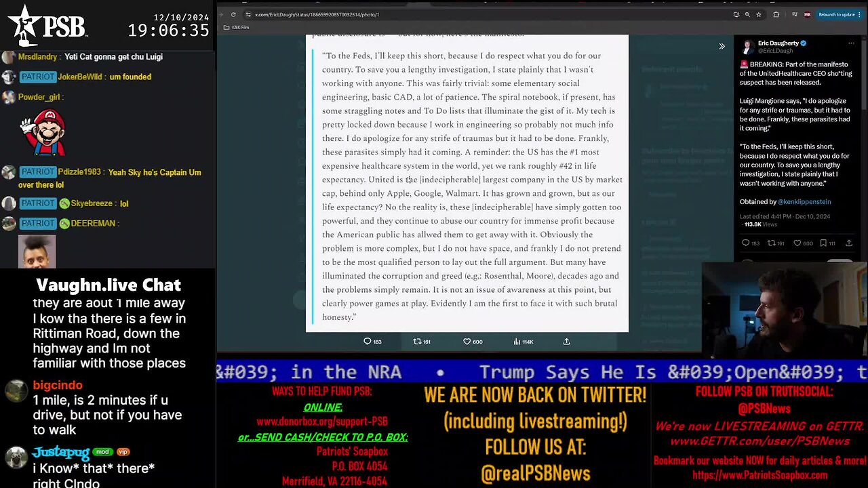Click the @PSBNews TruthSocial handle
Screen dimensions: 868x488
(764, 409)
